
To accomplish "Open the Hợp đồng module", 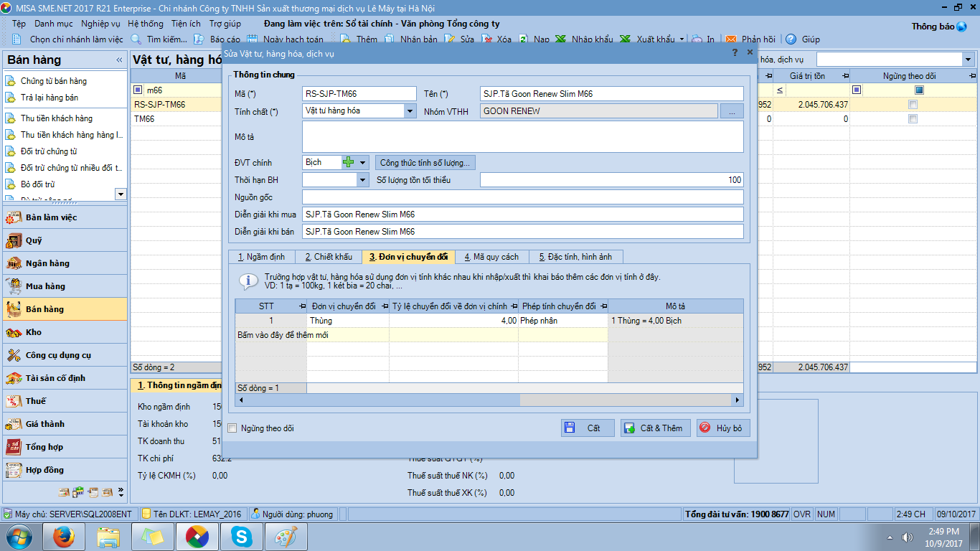I will (65, 470).
